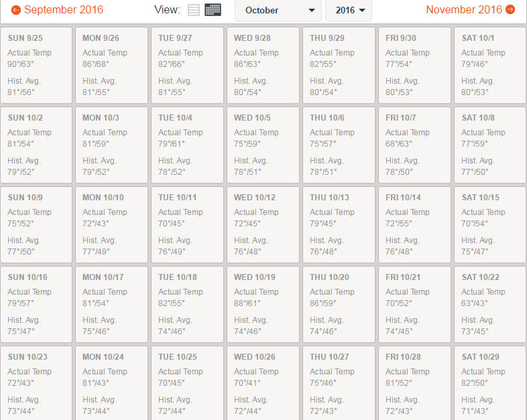Viewport: 527px width, 420px height.
Task: Click the FRI 10/28 day tile
Action: [x=414, y=383]
